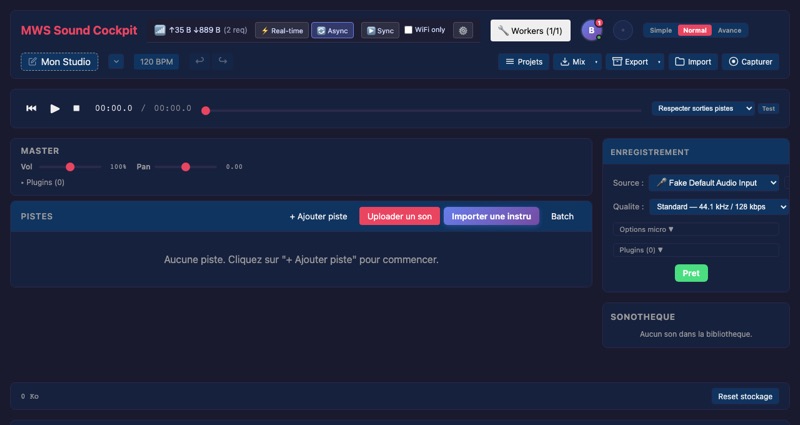Viewport: 800px width, 425px height.
Task: Rewind to the start of playback
Action: [31, 108]
